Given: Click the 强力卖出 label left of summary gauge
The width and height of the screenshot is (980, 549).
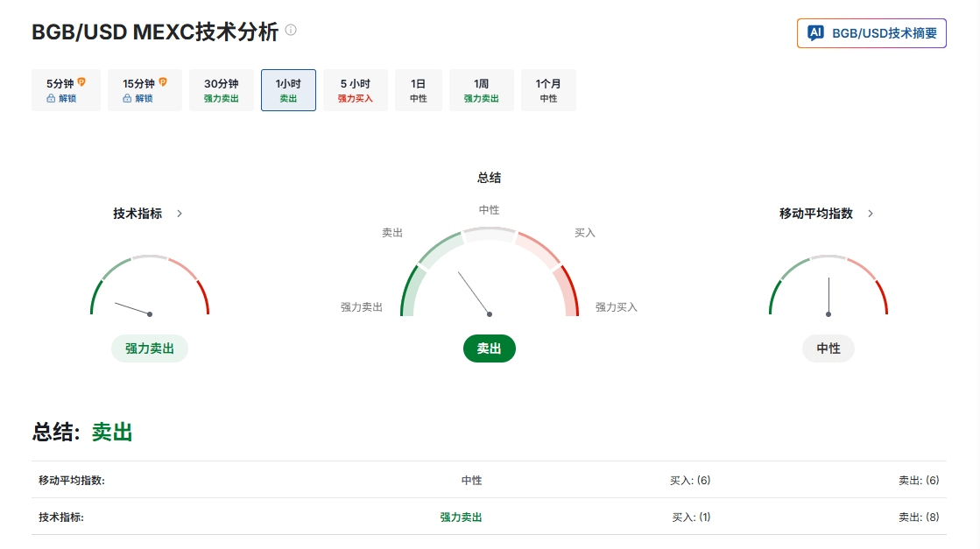Looking at the screenshot, I should (x=361, y=307).
